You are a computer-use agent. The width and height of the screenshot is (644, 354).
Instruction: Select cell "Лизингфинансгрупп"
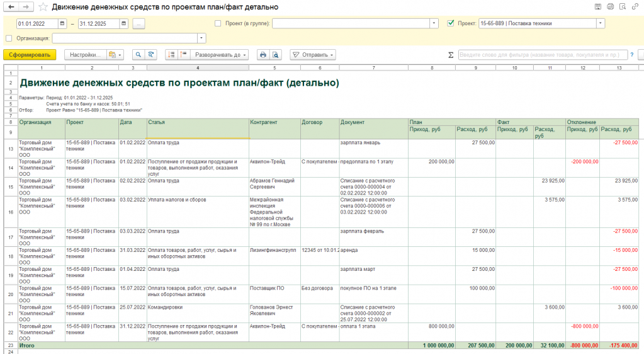tap(274, 256)
